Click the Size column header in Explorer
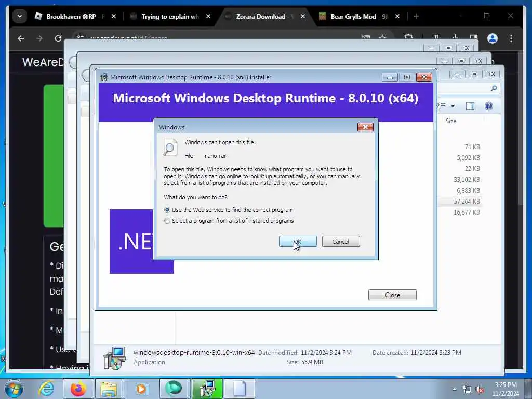The height and width of the screenshot is (399, 532). (x=451, y=121)
